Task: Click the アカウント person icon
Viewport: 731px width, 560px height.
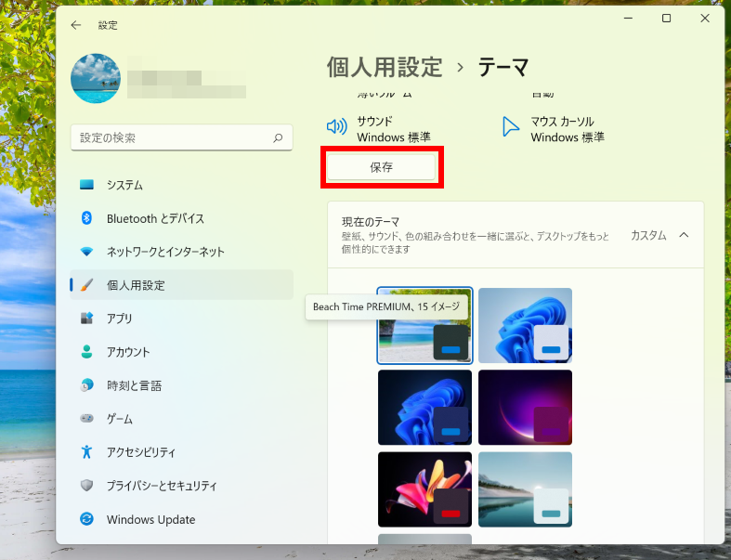Action: [x=86, y=352]
